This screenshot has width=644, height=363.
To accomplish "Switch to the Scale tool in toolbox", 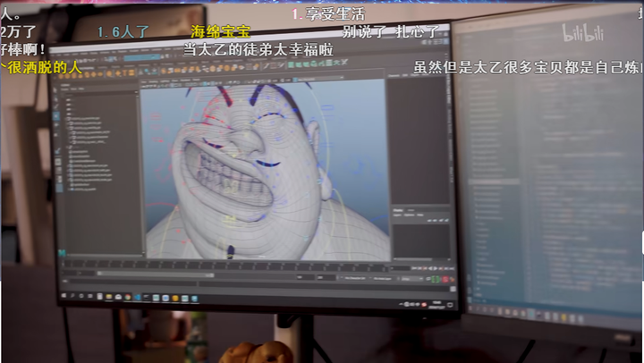I will [x=56, y=134].
